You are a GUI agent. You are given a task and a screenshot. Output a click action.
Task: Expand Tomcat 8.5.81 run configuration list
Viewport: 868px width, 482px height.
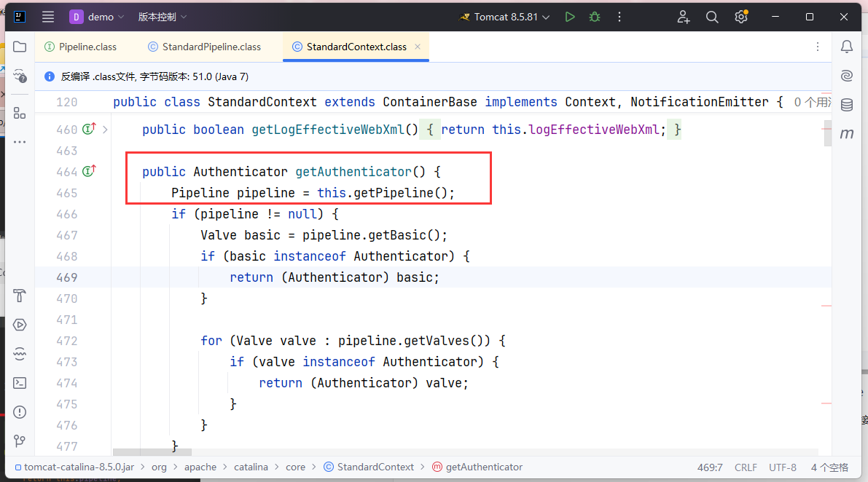504,17
